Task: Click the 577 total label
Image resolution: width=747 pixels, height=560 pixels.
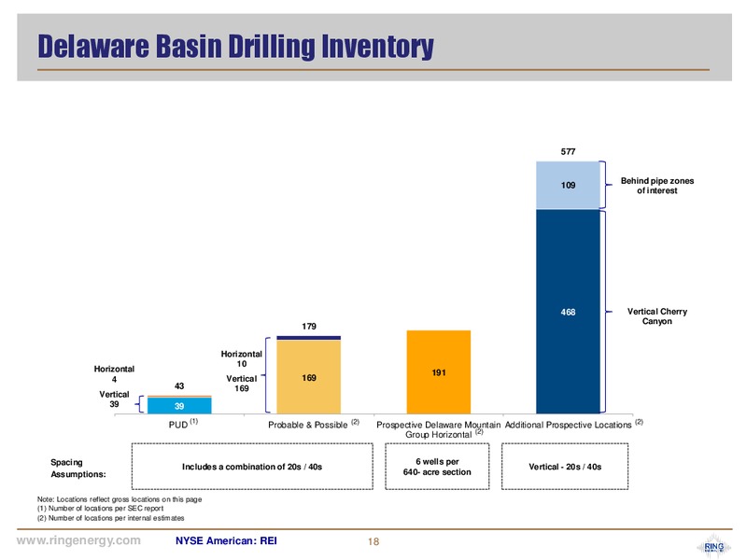Action: (568, 151)
